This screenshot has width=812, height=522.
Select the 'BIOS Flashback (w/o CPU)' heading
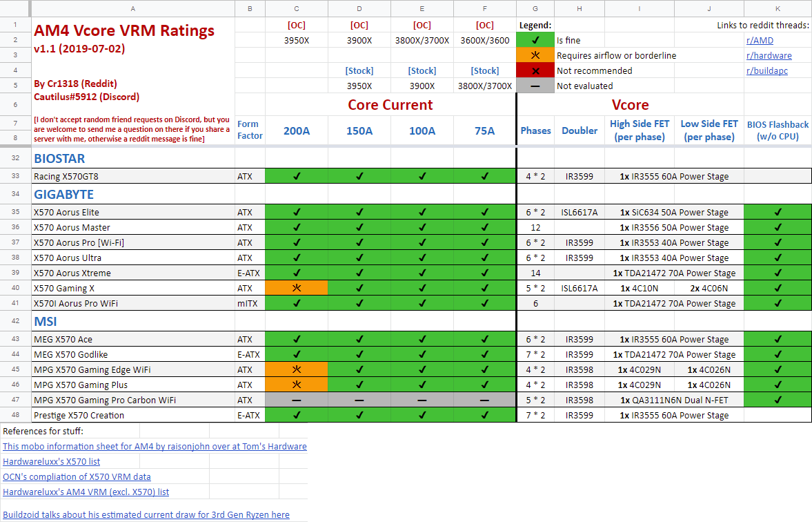pyautogui.click(x=778, y=130)
